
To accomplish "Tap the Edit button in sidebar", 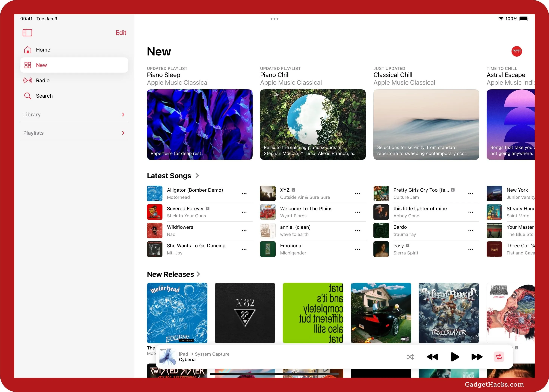I will (x=121, y=33).
